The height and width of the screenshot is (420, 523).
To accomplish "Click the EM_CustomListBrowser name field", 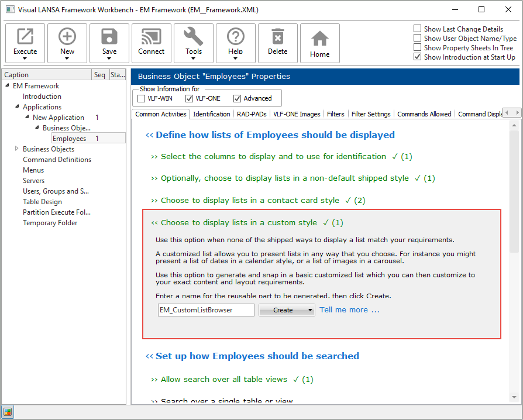I will pyautogui.click(x=206, y=310).
